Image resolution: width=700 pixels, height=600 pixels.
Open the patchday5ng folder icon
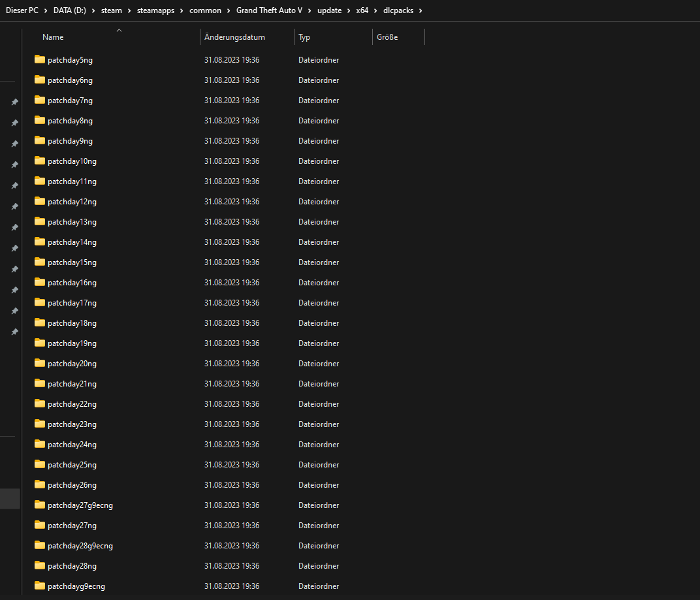click(x=40, y=59)
